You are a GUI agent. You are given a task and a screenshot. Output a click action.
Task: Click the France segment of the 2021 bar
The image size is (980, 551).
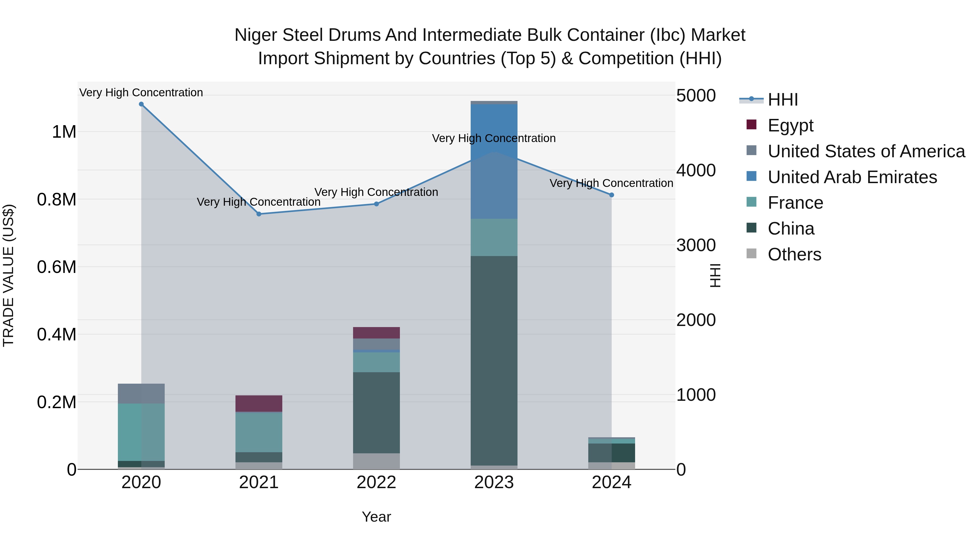coord(259,433)
